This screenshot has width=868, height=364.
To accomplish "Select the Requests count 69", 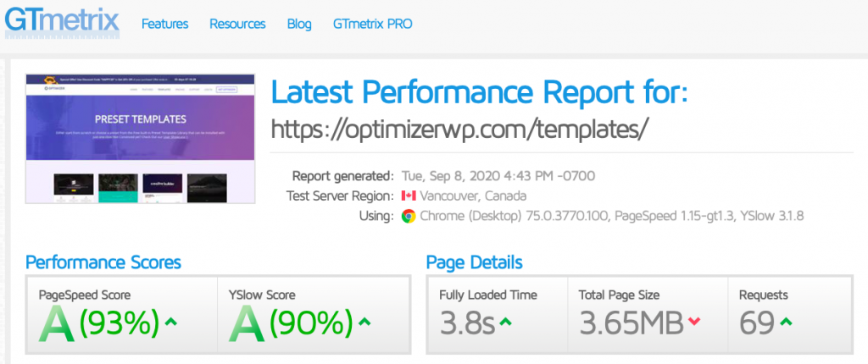I will [x=757, y=323].
